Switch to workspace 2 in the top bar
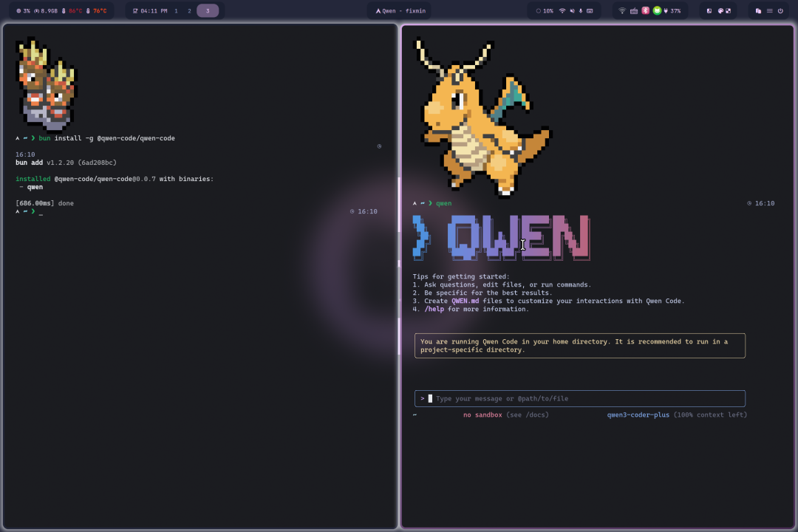798x532 pixels. click(x=190, y=10)
